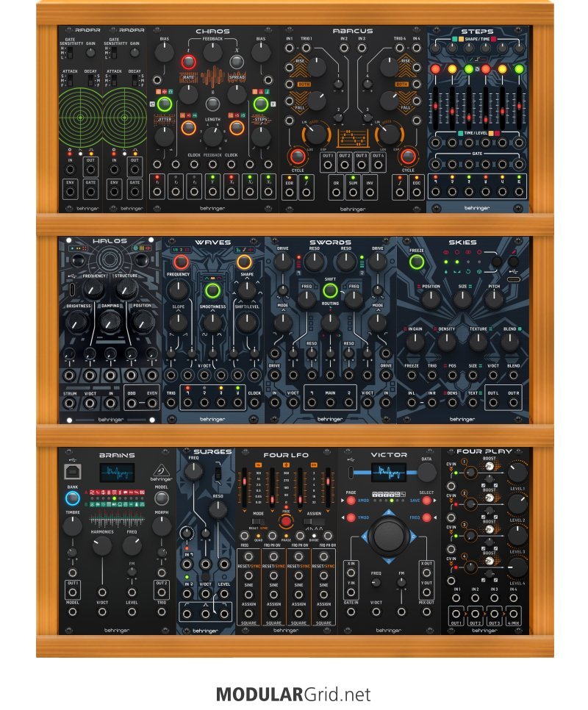This screenshot has height=710, width=588.
Task: Click green-lit button above Waves Smoothness knob
Action: click(x=212, y=290)
